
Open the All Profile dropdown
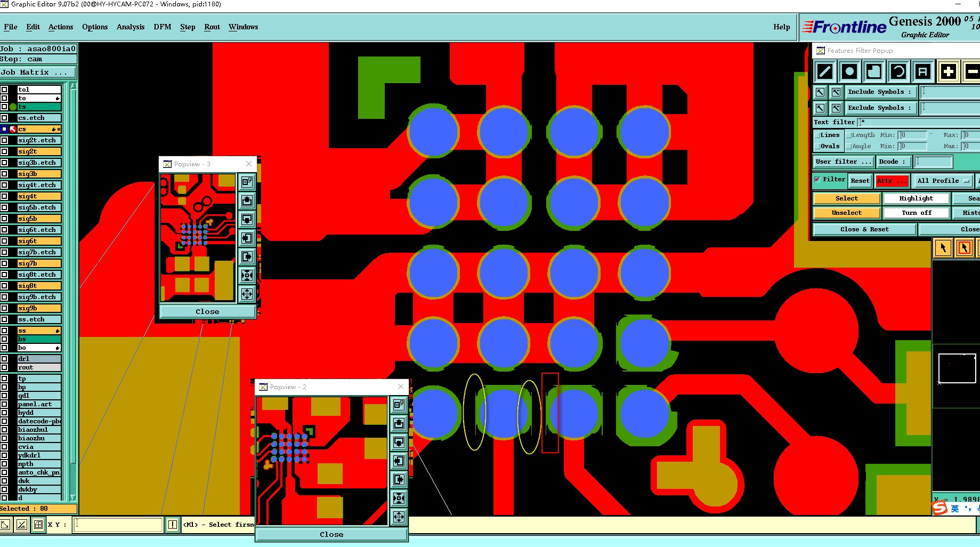(x=943, y=181)
